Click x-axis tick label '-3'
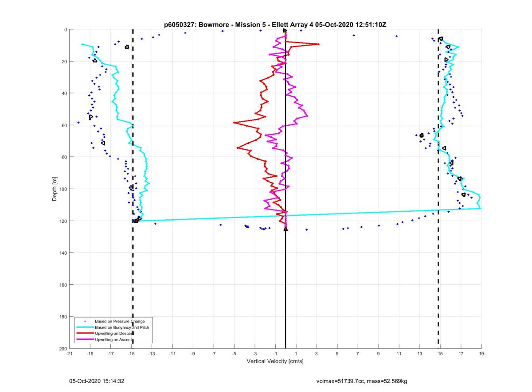This screenshot has height=392, width=532. coord(255,354)
